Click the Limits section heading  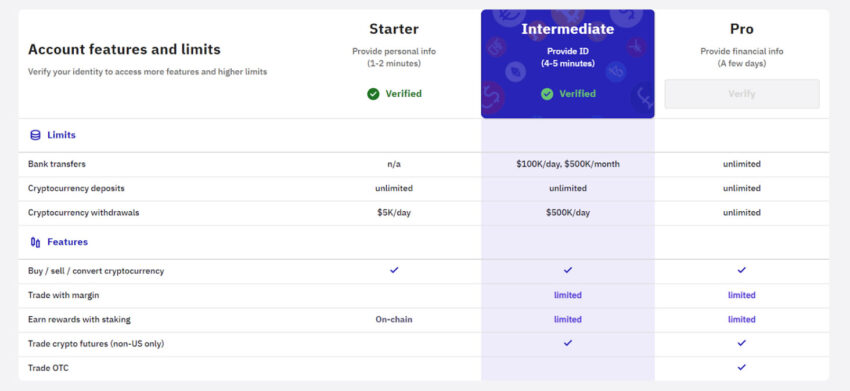[x=61, y=135]
